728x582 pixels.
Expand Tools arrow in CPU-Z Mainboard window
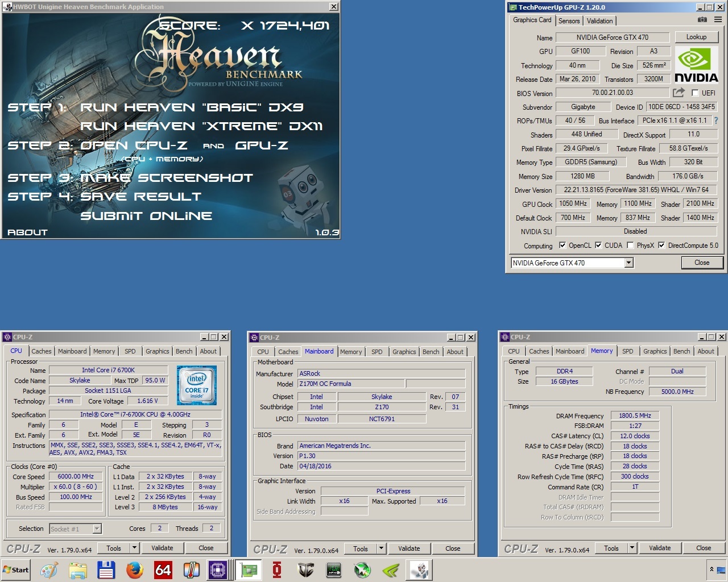point(382,548)
